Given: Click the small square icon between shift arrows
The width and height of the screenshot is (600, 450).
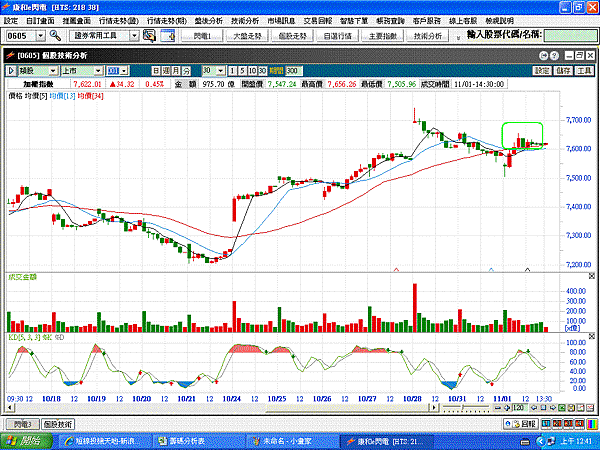Looking at the screenshot, I should tap(543, 408).
